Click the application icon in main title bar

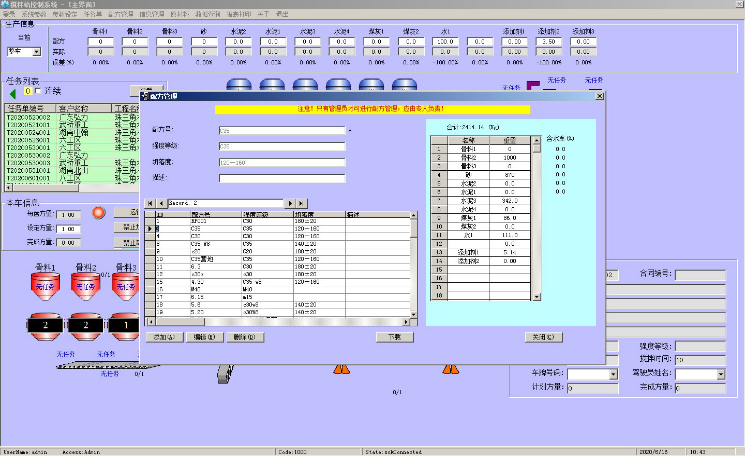pyautogui.click(x=5, y=4)
